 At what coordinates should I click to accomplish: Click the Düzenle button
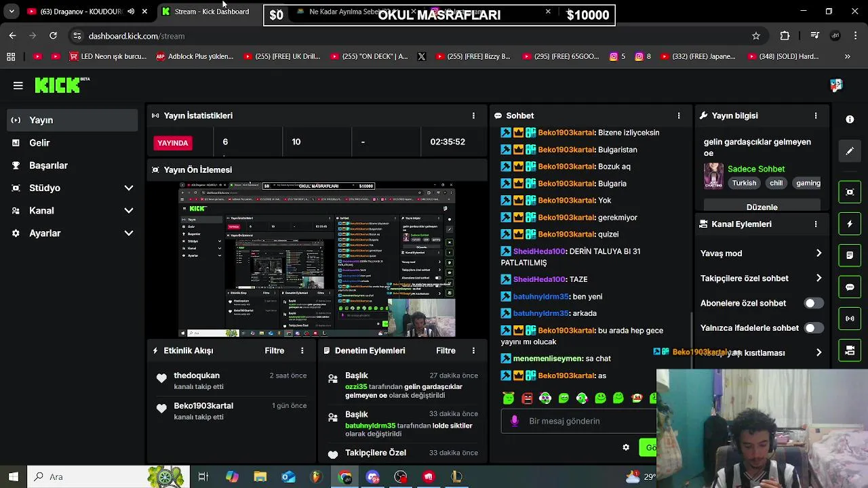pyautogui.click(x=762, y=206)
